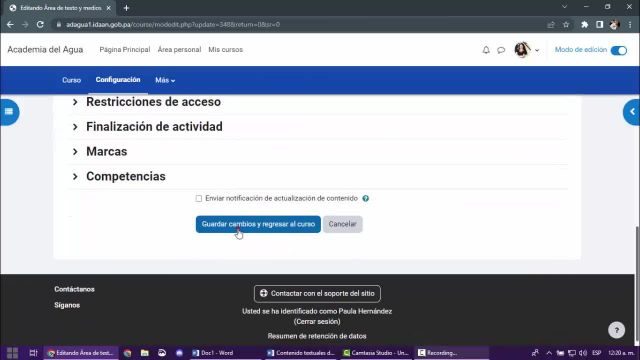
Task: Open the Chrome profile avatar
Action: [x=614, y=24]
